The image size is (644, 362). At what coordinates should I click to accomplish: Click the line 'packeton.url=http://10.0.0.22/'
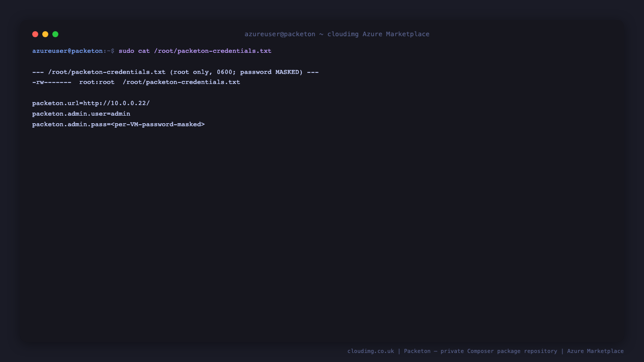pos(91,103)
